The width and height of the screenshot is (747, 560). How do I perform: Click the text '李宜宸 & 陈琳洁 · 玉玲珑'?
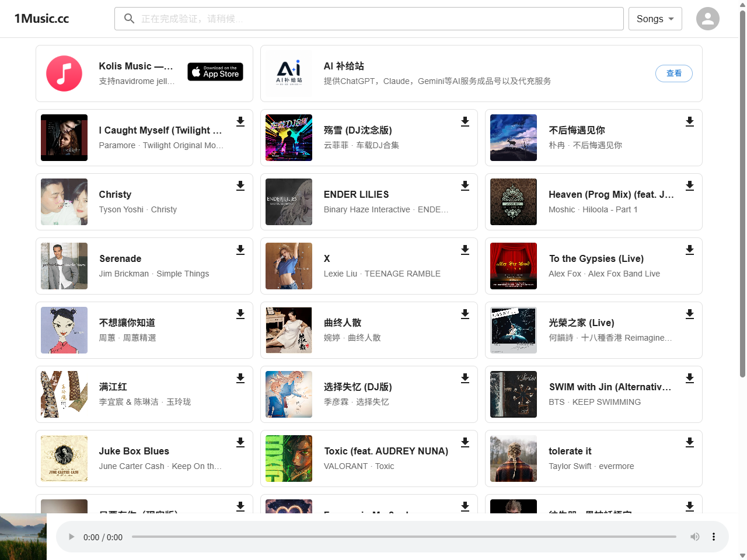(145, 402)
